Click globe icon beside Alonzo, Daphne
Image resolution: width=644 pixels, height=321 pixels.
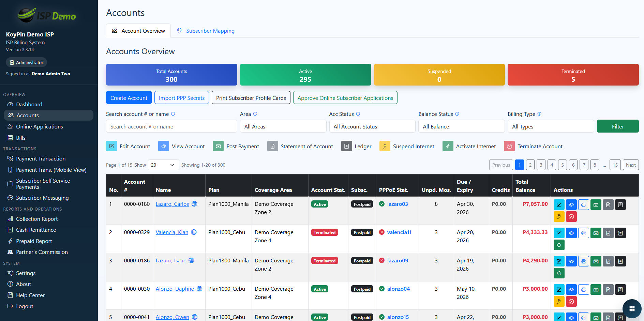click(199, 289)
